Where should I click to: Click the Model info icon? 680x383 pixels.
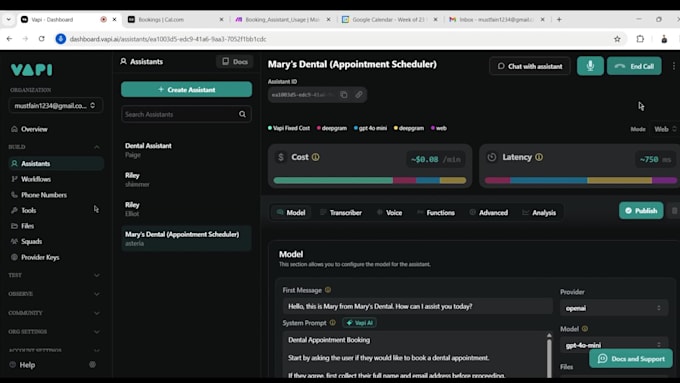coord(585,329)
